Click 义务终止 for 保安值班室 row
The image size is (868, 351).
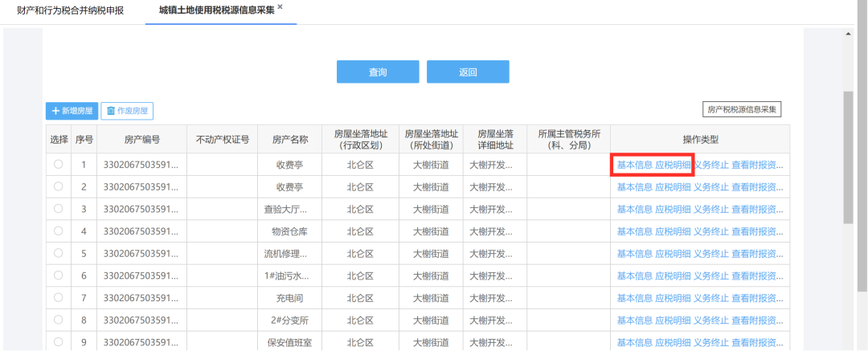[x=710, y=342]
